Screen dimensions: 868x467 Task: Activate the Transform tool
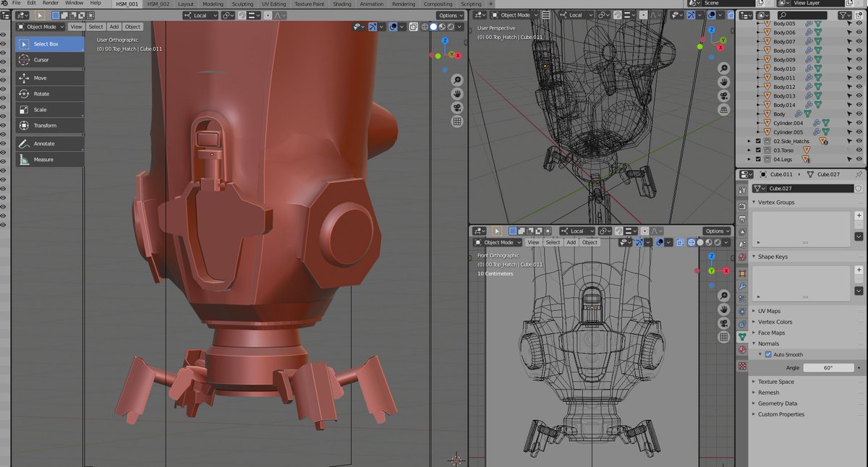point(49,126)
